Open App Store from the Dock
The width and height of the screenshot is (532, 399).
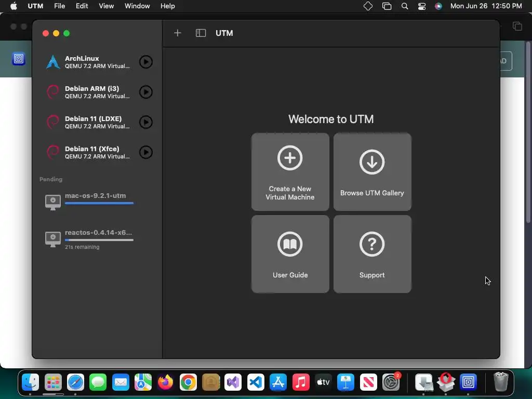(278, 382)
